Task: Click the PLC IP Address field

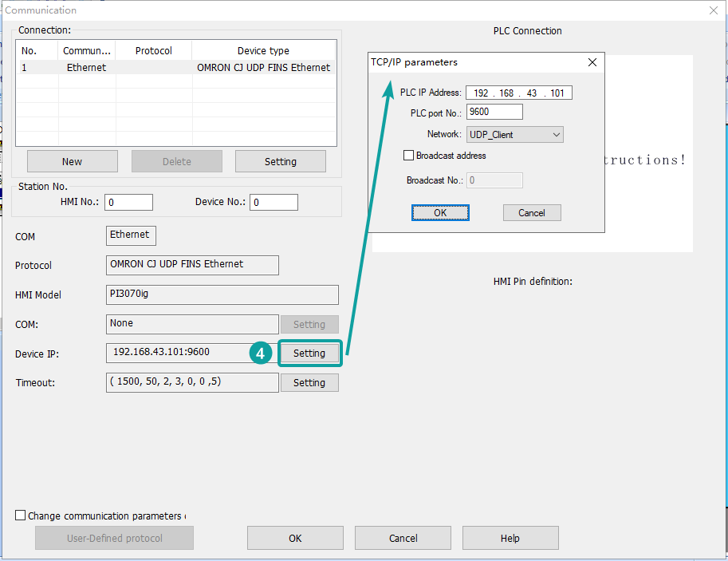Action: tap(518, 93)
